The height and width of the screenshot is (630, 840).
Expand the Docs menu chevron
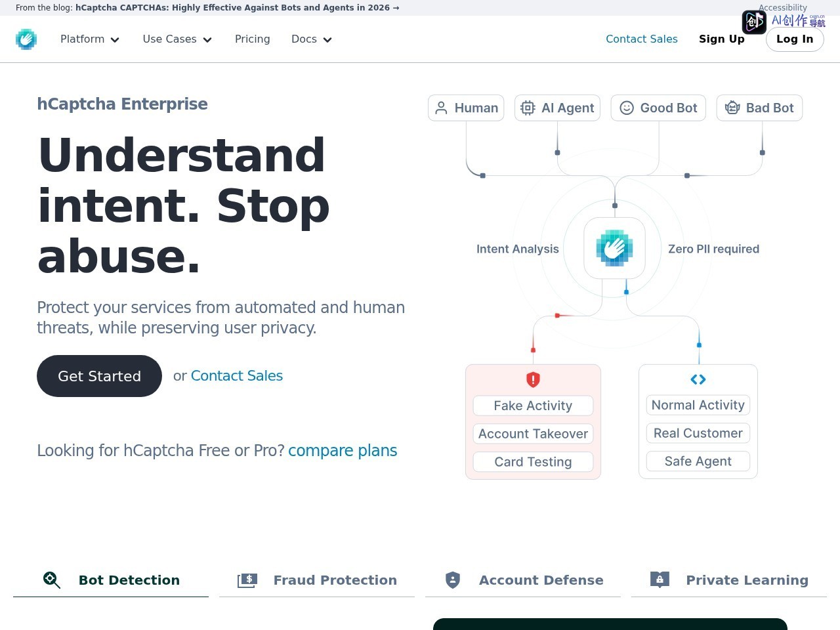coord(327,40)
